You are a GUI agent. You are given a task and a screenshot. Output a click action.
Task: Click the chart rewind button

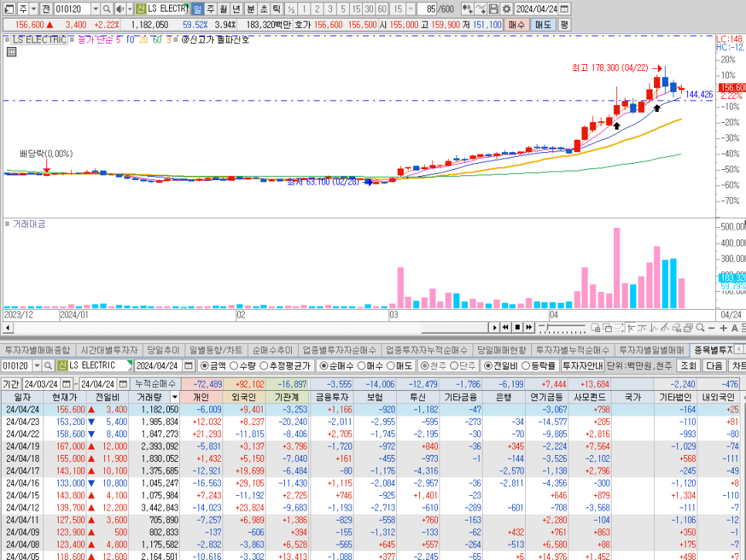coord(506,328)
